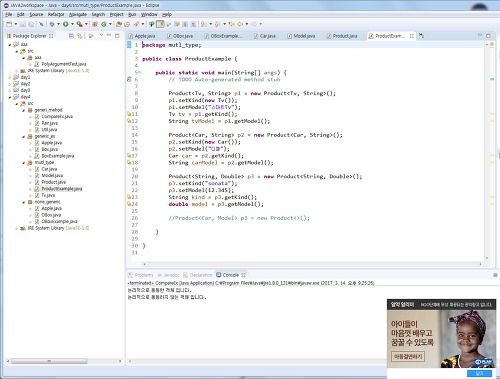
Task: Click the Open Task toolbar icon
Action: (127, 24)
